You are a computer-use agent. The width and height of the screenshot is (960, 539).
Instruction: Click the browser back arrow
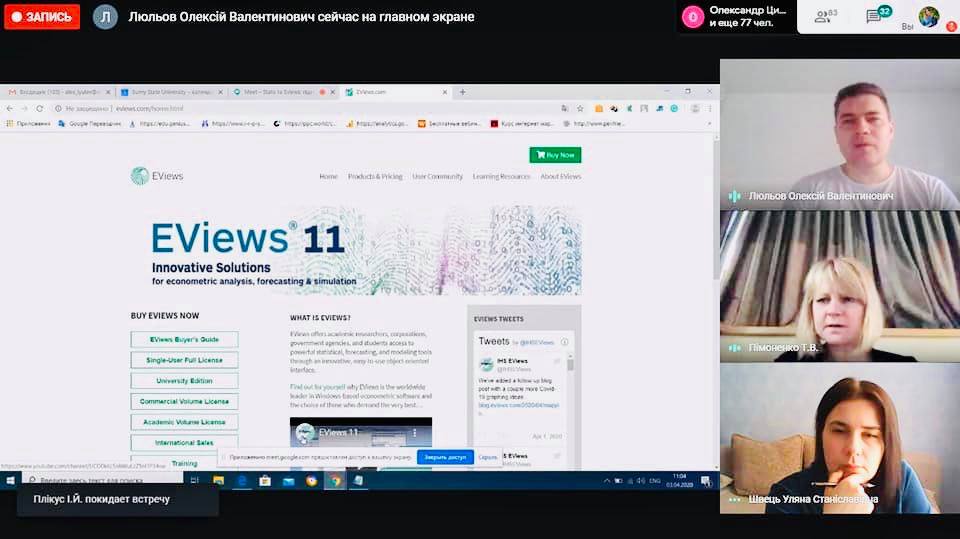point(10,108)
